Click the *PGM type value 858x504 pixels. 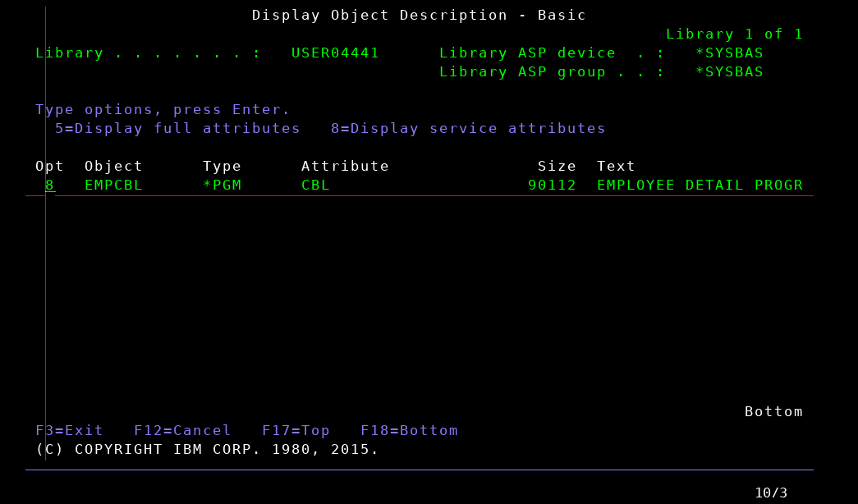[223, 185]
